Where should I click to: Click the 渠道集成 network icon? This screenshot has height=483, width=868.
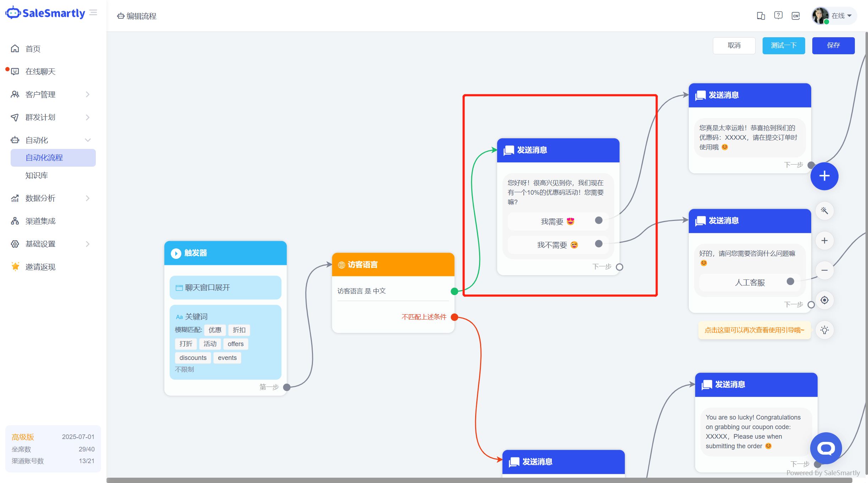(x=15, y=221)
